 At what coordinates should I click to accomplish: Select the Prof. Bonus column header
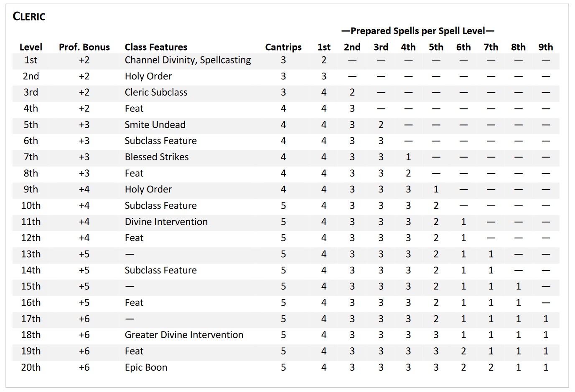pos(84,47)
